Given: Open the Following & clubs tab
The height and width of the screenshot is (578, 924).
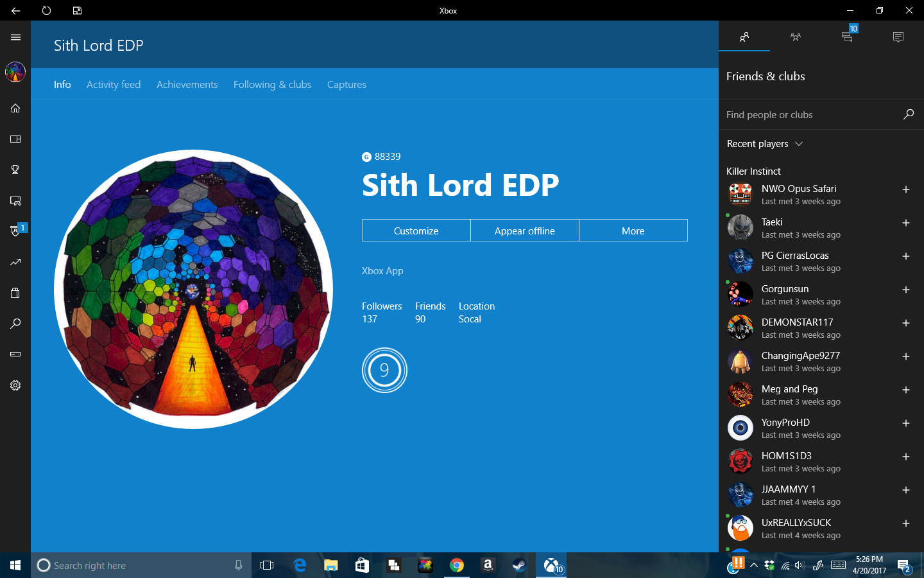Looking at the screenshot, I should (272, 85).
